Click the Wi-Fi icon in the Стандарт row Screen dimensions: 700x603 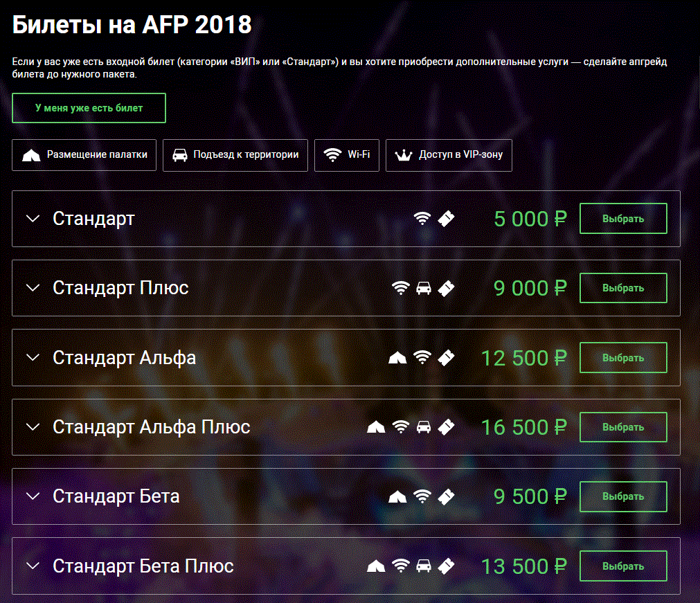422,219
